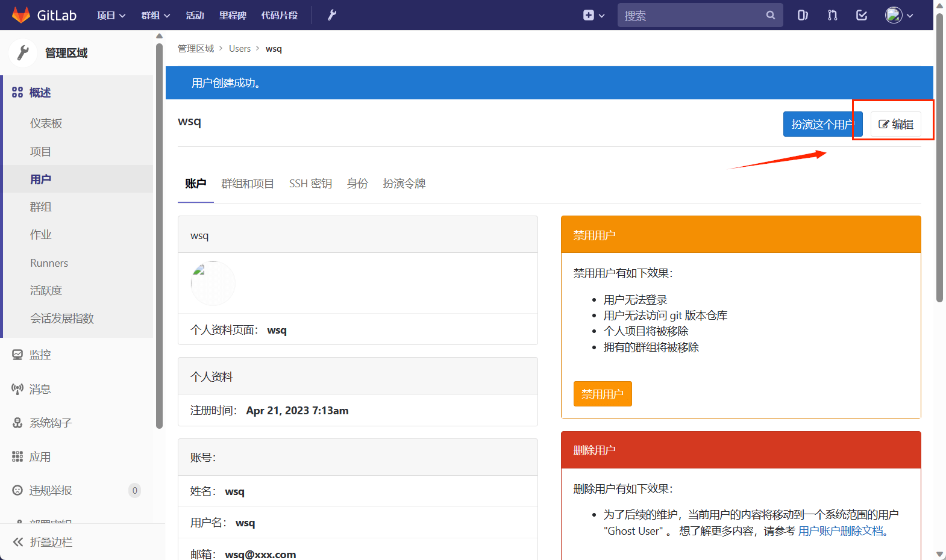
Task: Click the page vertical scrollbar thumb
Action: [x=939, y=158]
